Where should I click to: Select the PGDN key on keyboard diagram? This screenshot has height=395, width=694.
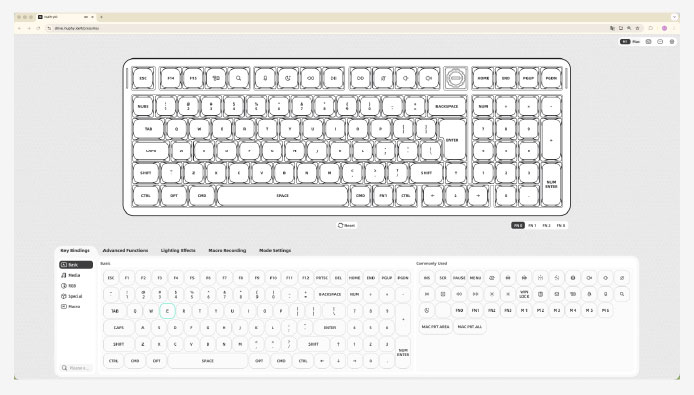click(x=551, y=78)
